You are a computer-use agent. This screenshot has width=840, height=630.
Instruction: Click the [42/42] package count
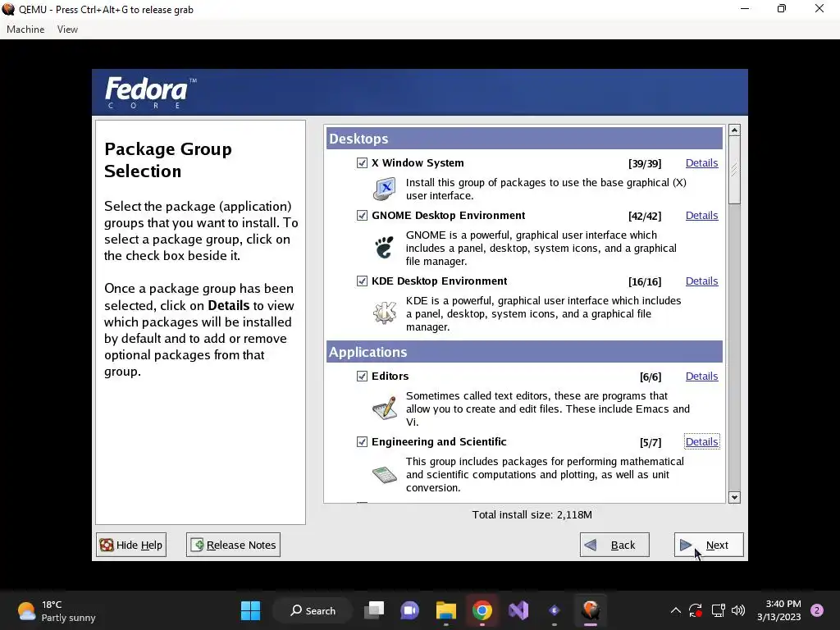tap(645, 216)
